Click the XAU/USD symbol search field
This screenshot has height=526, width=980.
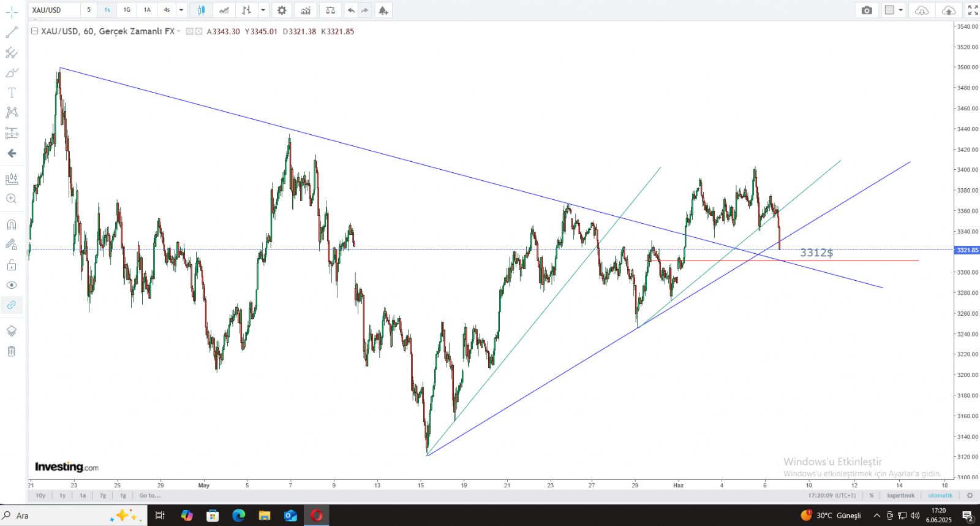click(55, 10)
